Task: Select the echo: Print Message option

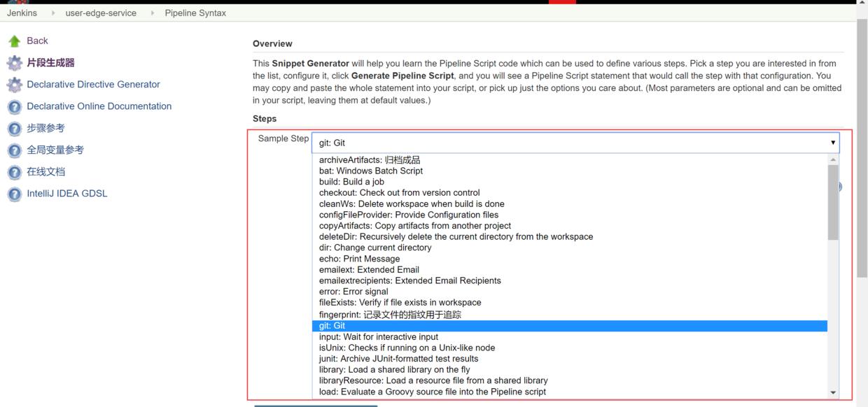Action: point(359,259)
